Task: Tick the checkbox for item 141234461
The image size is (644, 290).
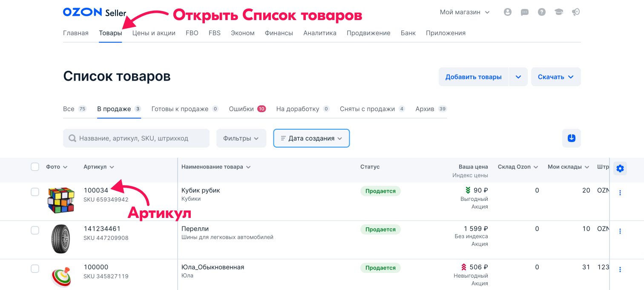Action: point(35,230)
